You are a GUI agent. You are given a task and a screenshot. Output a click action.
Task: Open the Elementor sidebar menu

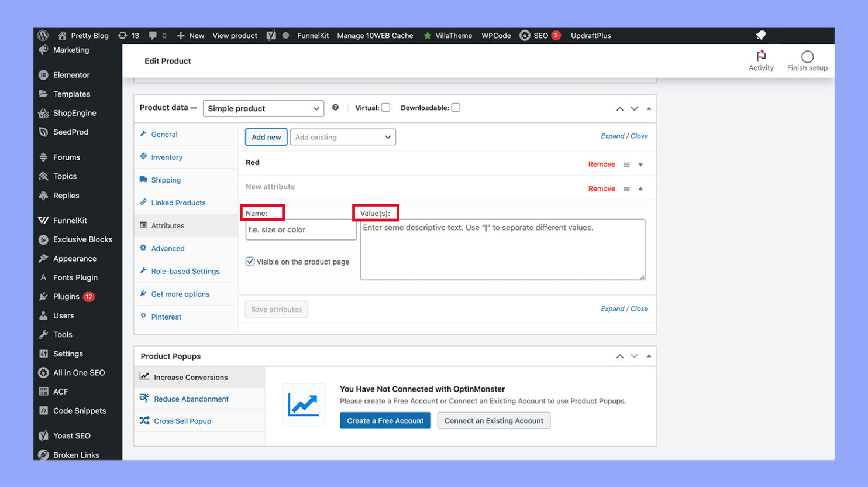71,74
